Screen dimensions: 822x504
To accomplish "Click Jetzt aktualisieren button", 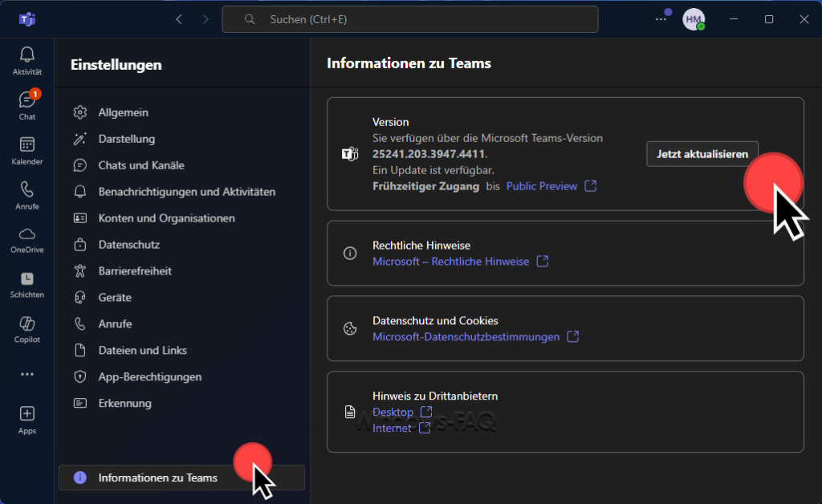I will [x=702, y=154].
